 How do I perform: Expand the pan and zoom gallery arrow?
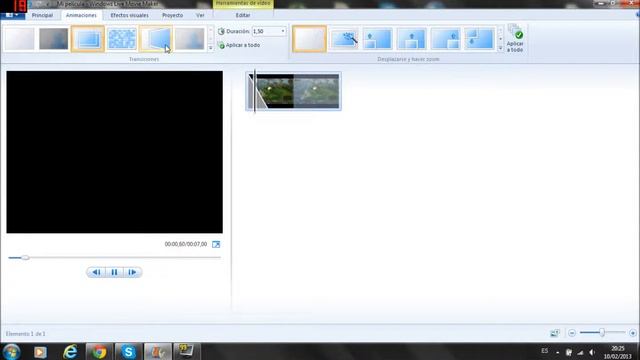(x=501, y=48)
